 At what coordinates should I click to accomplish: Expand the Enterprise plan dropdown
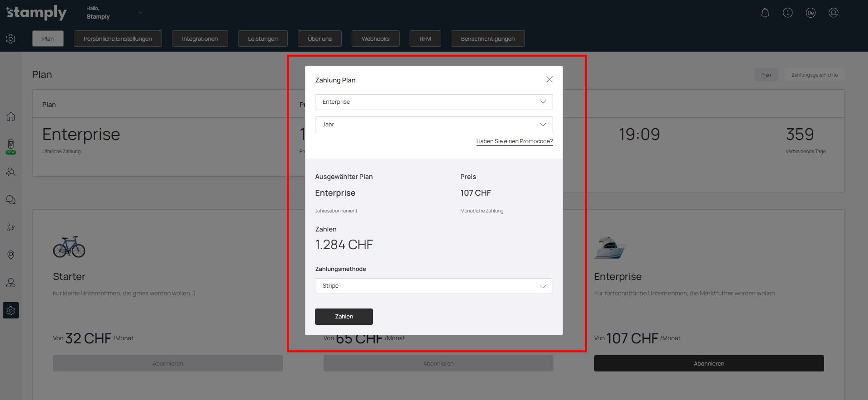(434, 102)
